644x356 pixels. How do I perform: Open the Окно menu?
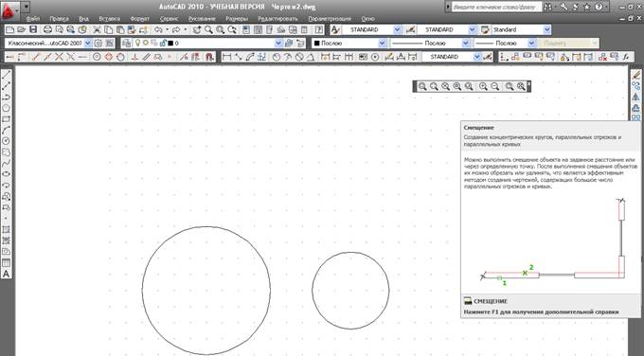(x=368, y=19)
